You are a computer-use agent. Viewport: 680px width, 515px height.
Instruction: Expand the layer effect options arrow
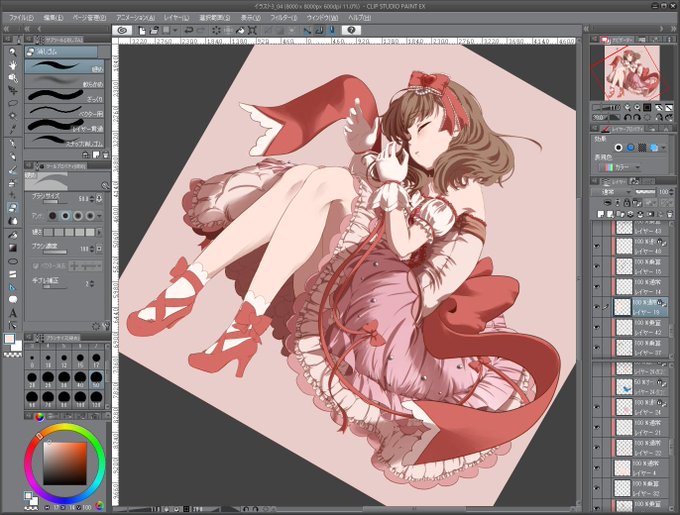(665, 148)
